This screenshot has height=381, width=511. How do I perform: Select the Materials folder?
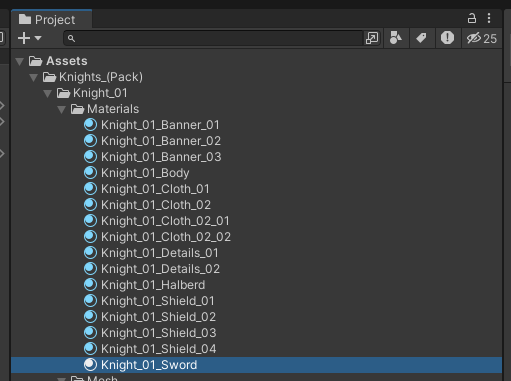pos(113,109)
